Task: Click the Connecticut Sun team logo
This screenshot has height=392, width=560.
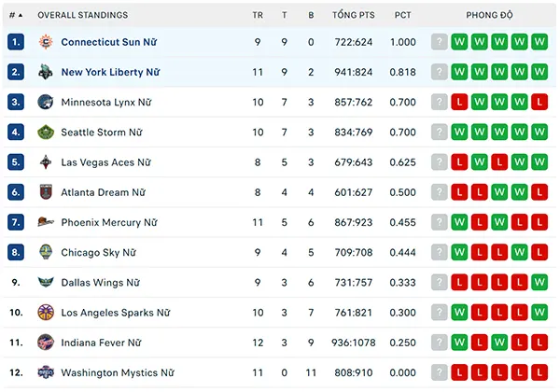Action: [x=46, y=42]
